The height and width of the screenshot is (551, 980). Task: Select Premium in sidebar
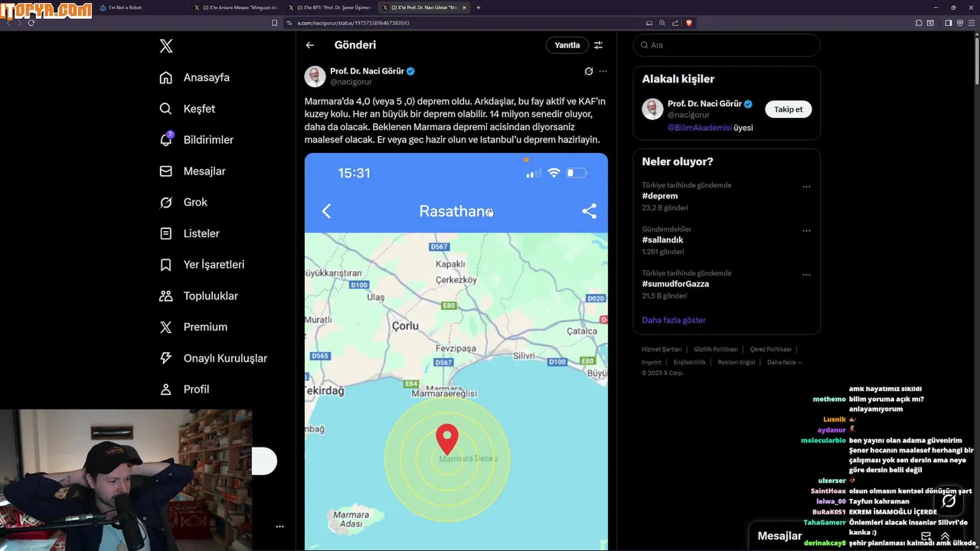[193, 327]
